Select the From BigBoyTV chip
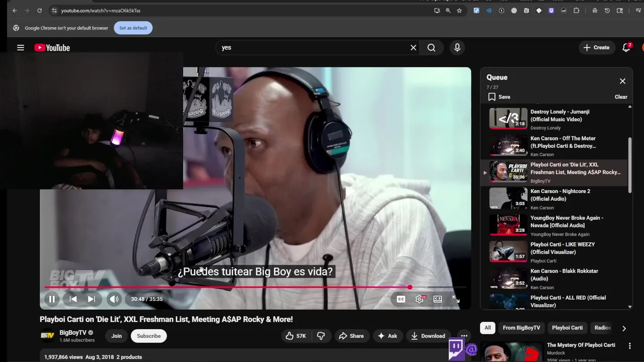The height and width of the screenshot is (362, 644). (521, 328)
